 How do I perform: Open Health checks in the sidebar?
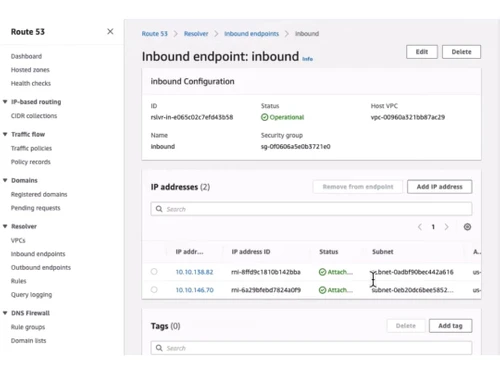pyautogui.click(x=31, y=83)
